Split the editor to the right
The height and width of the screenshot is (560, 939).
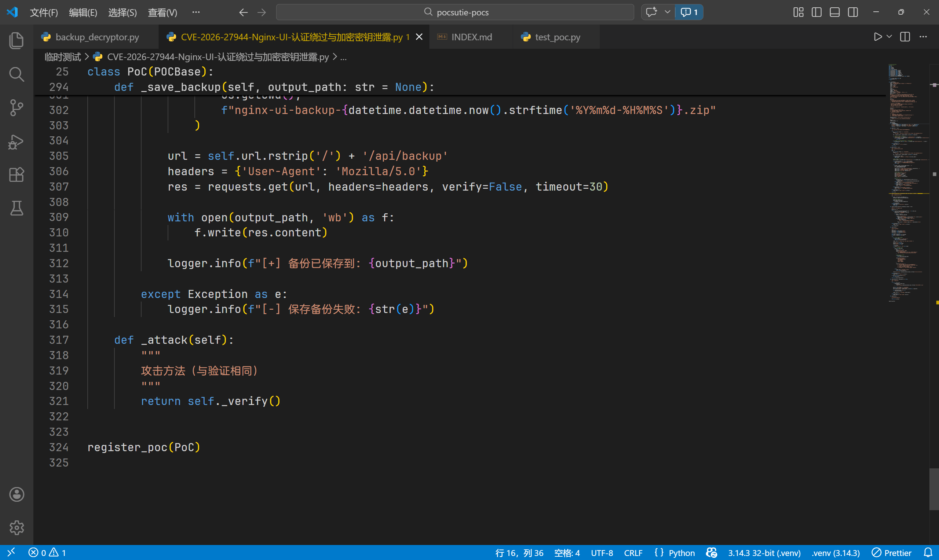point(905,37)
